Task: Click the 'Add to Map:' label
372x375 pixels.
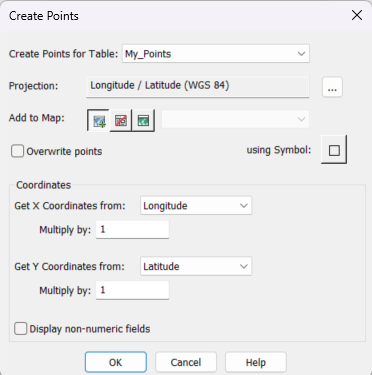Action: 37,118
